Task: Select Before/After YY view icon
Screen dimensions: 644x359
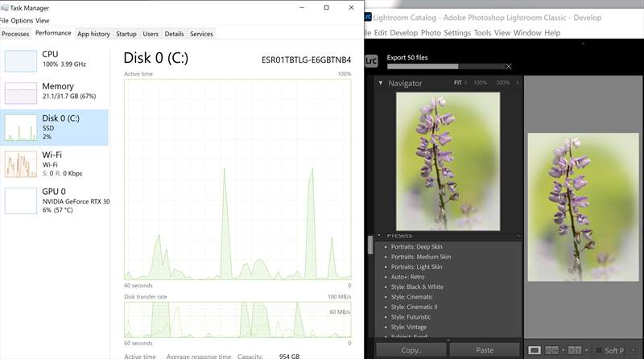Action: pyautogui.click(x=575, y=350)
